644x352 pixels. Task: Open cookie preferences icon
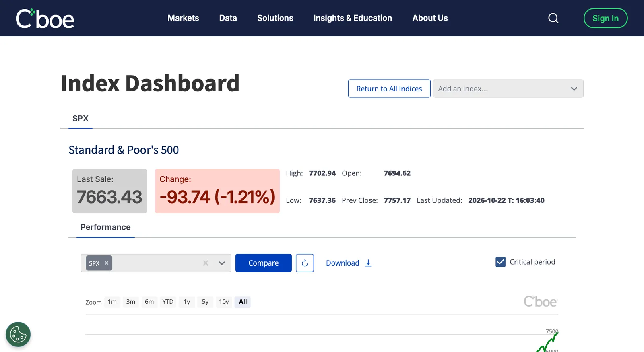[x=18, y=334]
